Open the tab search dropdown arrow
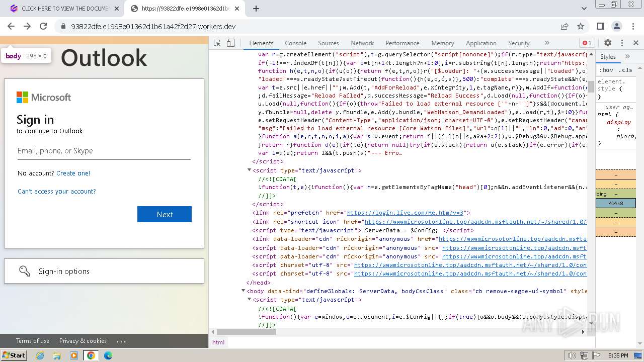 tap(584, 9)
